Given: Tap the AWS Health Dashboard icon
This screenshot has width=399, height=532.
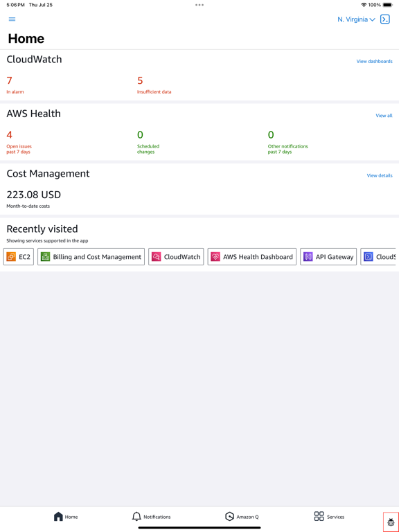Looking at the screenshot, I should pos(215,257).
